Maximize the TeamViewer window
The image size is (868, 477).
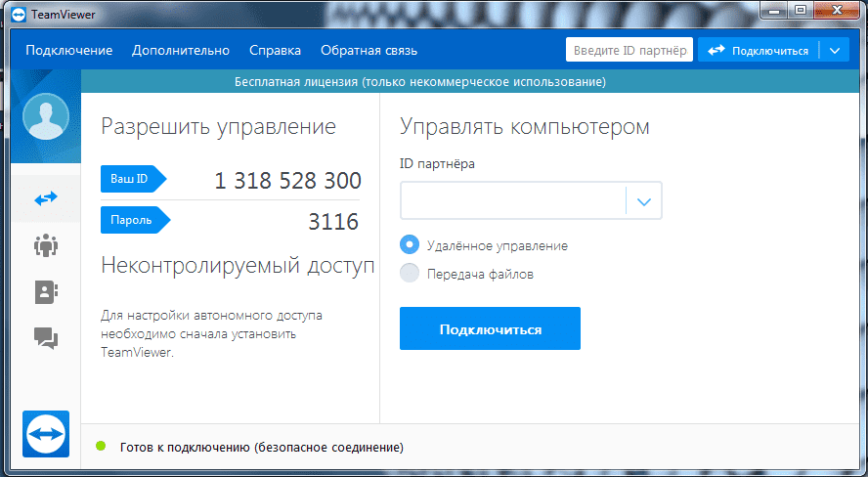point(801,10)
